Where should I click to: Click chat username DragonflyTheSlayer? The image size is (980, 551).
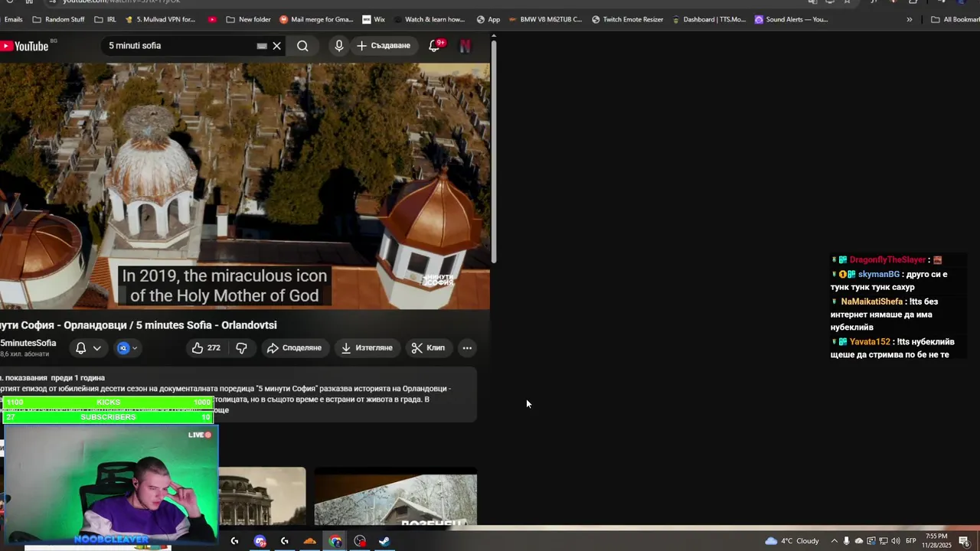887,260
